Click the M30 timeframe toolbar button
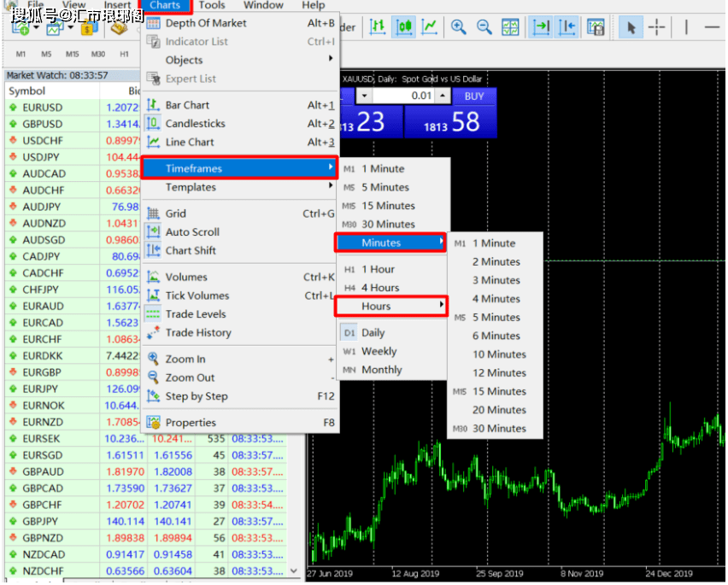The image size is (728, 585). tap(98, 54)
